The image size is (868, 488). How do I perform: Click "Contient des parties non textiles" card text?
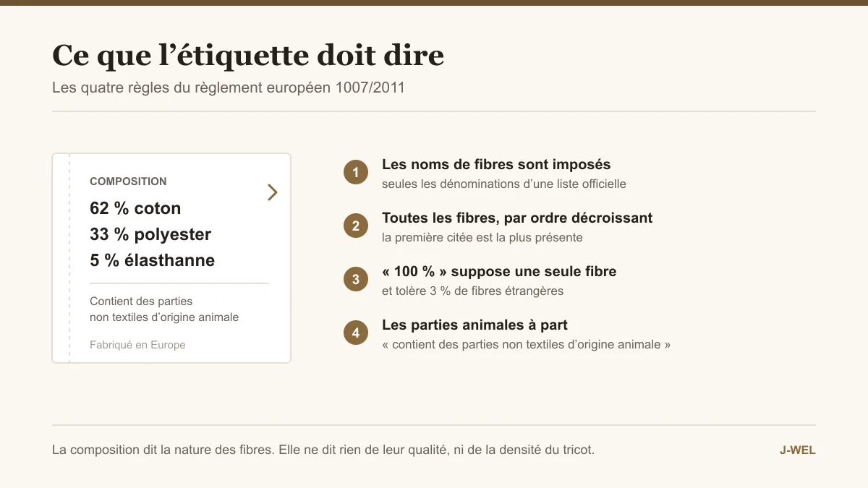click(x=164, y=309)
